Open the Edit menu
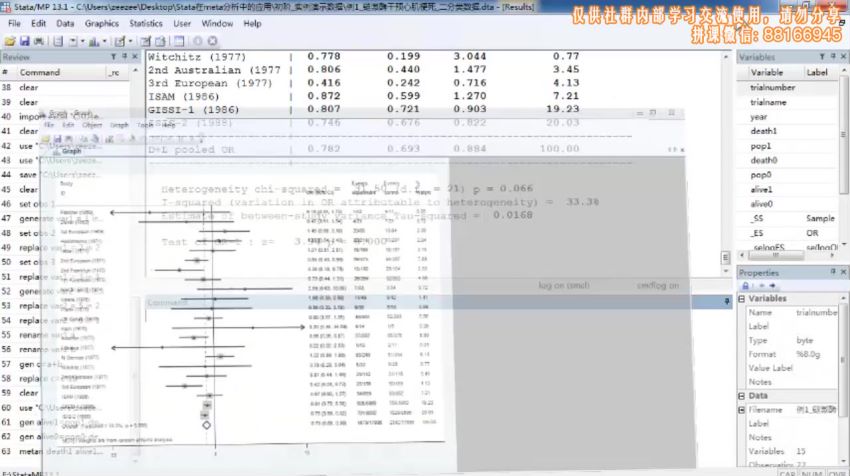 38,24
